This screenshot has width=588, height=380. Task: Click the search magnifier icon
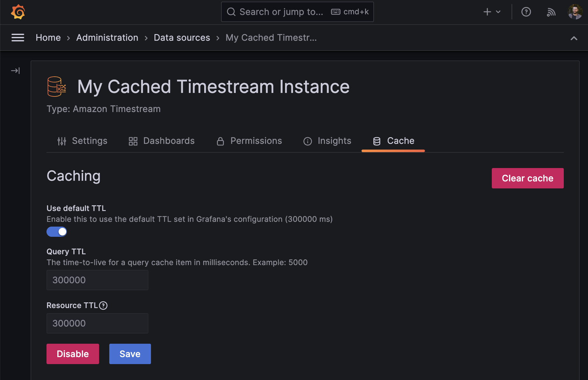pos(231,12)
